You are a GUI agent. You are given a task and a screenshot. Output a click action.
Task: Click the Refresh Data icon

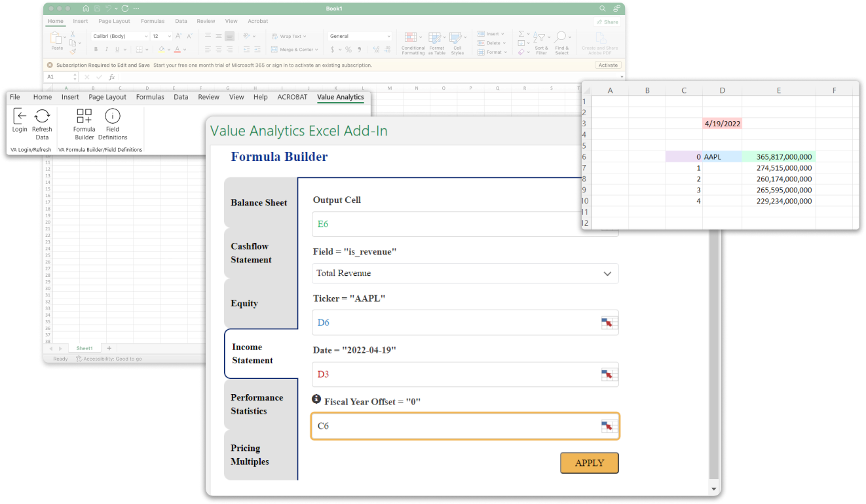point(42,117)
